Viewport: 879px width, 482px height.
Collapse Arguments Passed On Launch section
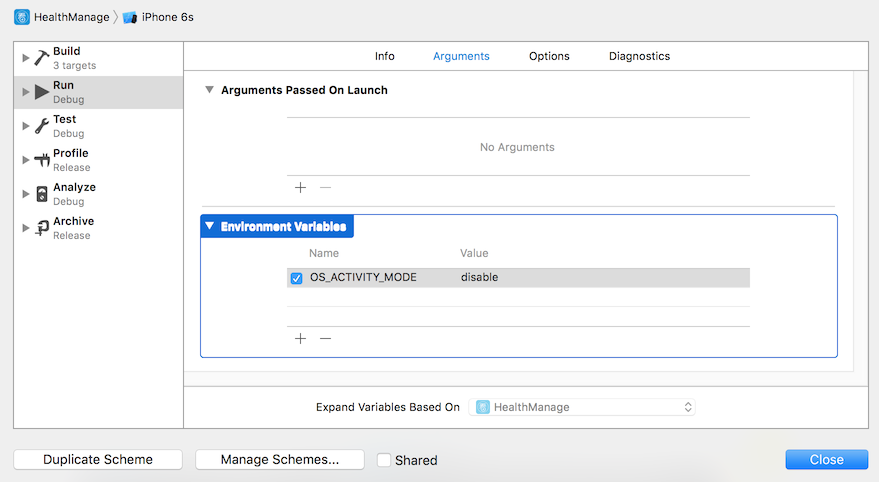209,90
